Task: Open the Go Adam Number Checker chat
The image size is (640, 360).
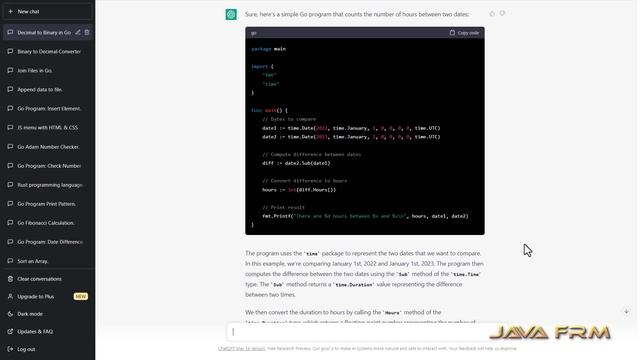Action: [x=47, y=147]
